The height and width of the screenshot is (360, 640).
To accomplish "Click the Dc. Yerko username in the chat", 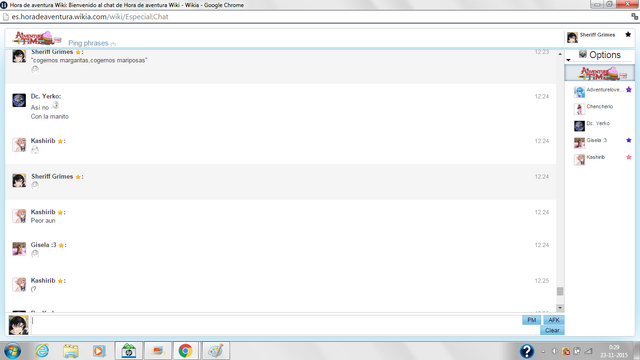I will (x=46, y=96).
